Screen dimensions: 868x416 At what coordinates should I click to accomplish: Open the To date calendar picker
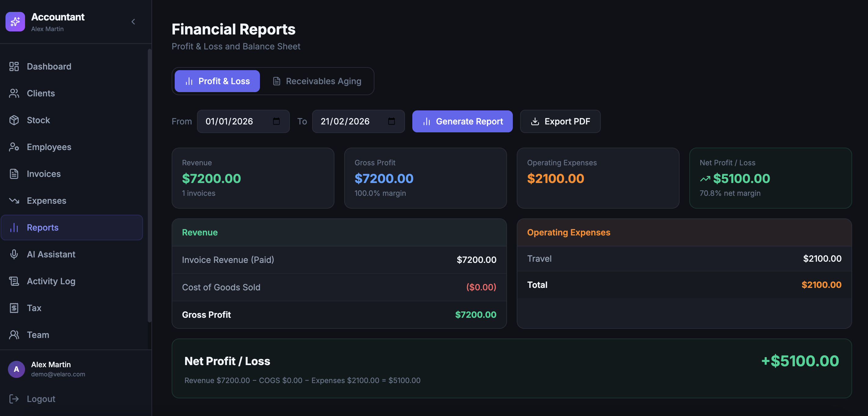(x=391, y=121)
